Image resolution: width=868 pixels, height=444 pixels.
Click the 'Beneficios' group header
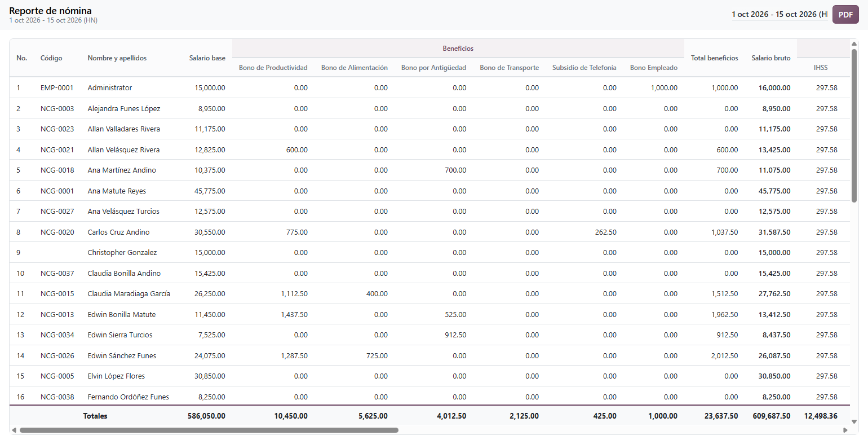458,49
